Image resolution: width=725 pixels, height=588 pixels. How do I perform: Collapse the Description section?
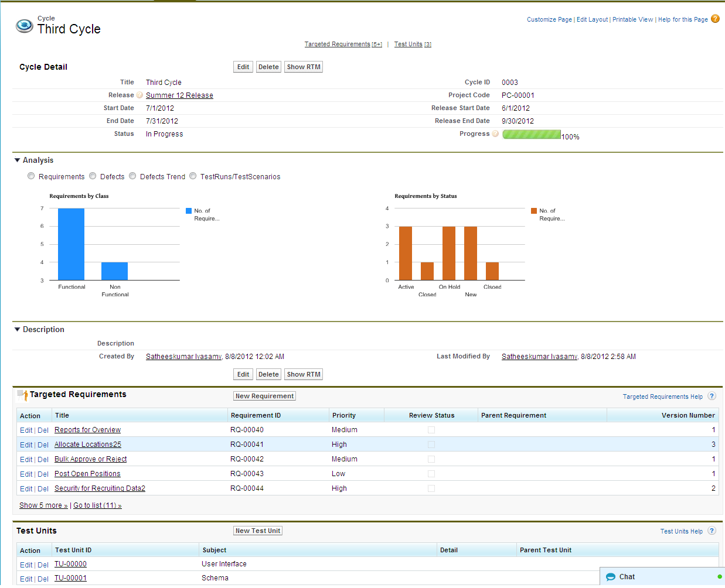[17, 329]
